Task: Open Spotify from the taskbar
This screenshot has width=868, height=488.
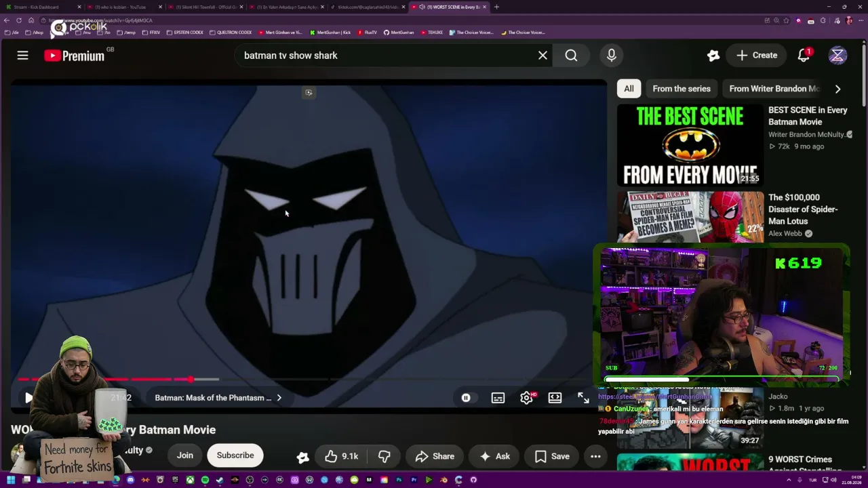Action: click(x=205, y=480)
